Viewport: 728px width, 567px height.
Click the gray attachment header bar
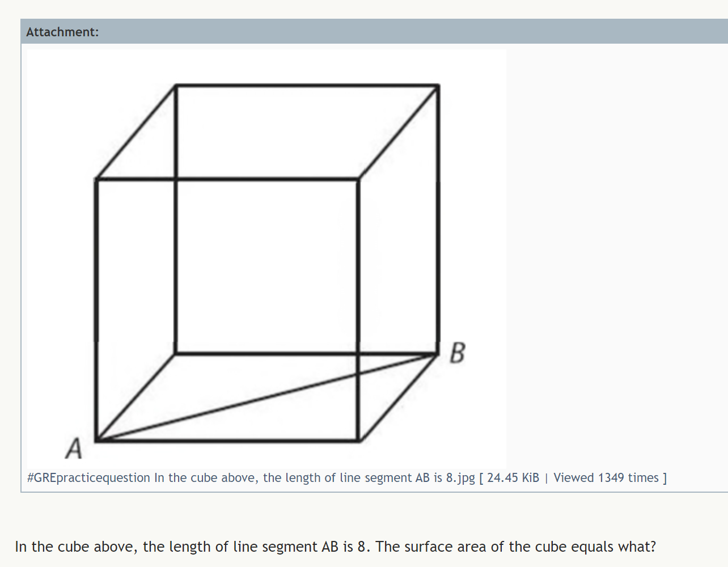point(374,31)
